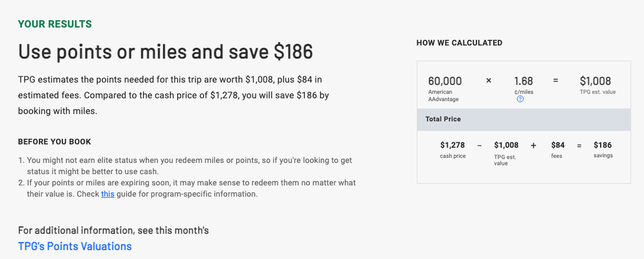Click the "HOW WE CALCULATED" heading

tap(459, 43)
